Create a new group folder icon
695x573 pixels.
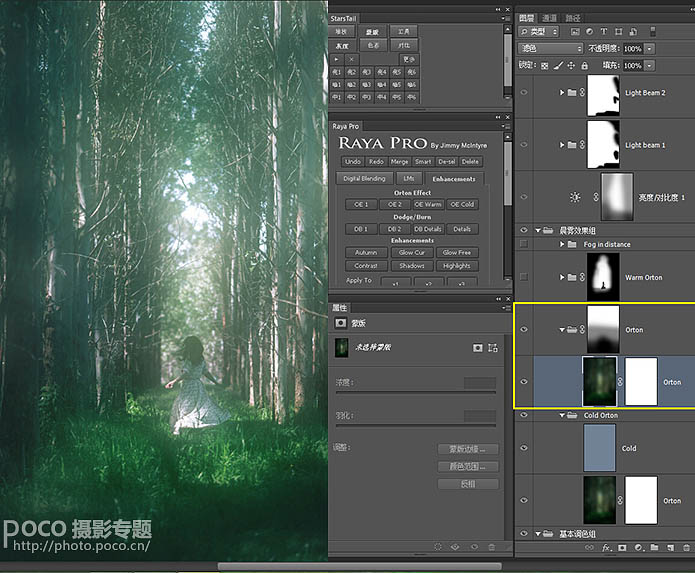[x=654, y=548]
